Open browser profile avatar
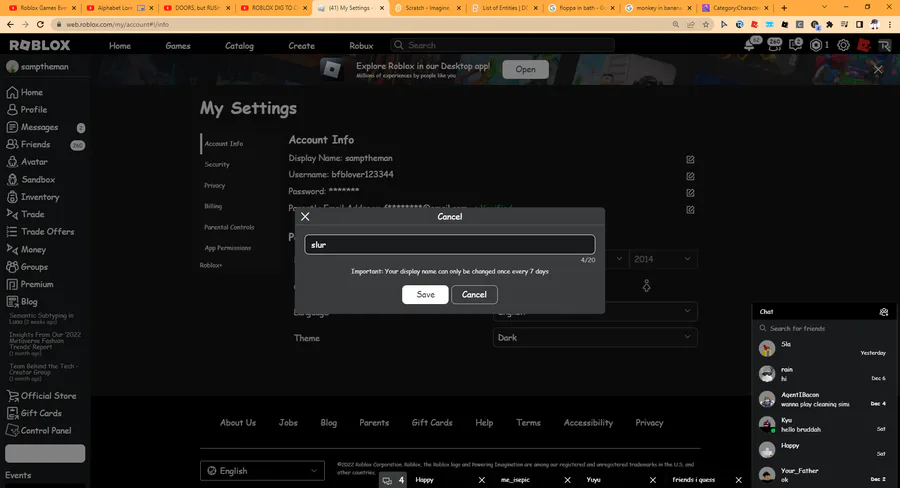This screenshot has height=488, width=900. pos(874,24)
